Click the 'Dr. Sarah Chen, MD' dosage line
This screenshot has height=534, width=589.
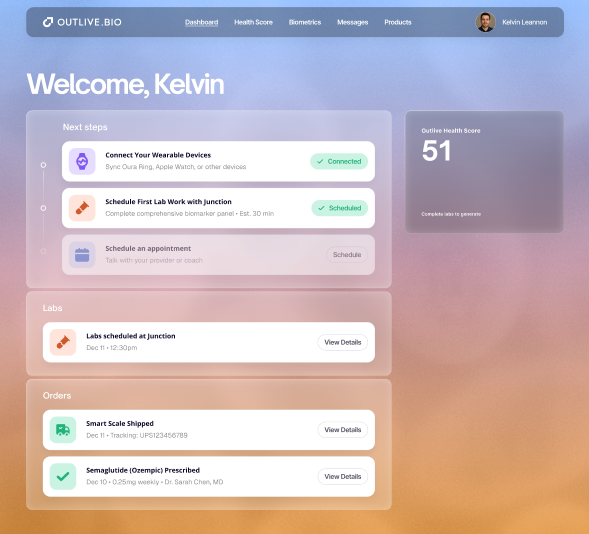pyautogui.click(x=154, y=482)
